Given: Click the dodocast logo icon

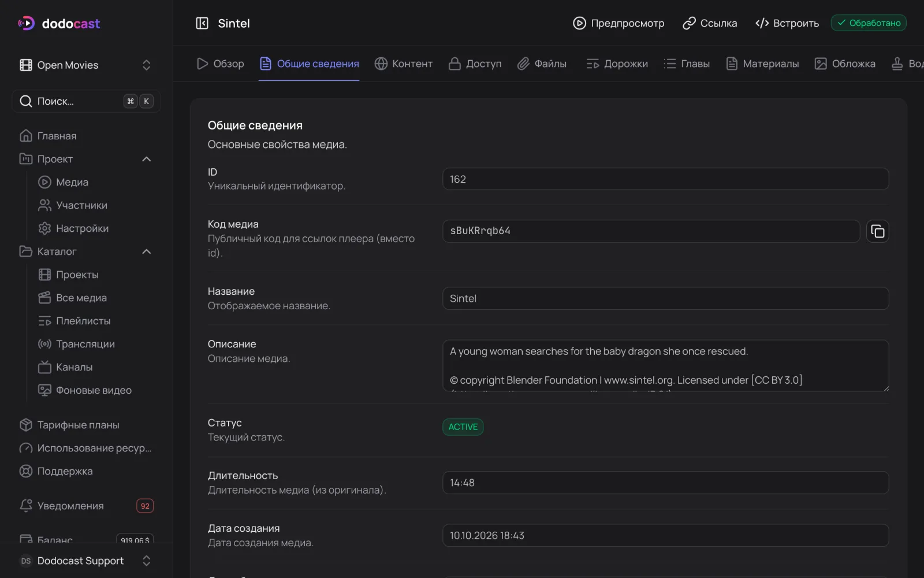Looking at the screenshot, I should [x=27, y=23].
